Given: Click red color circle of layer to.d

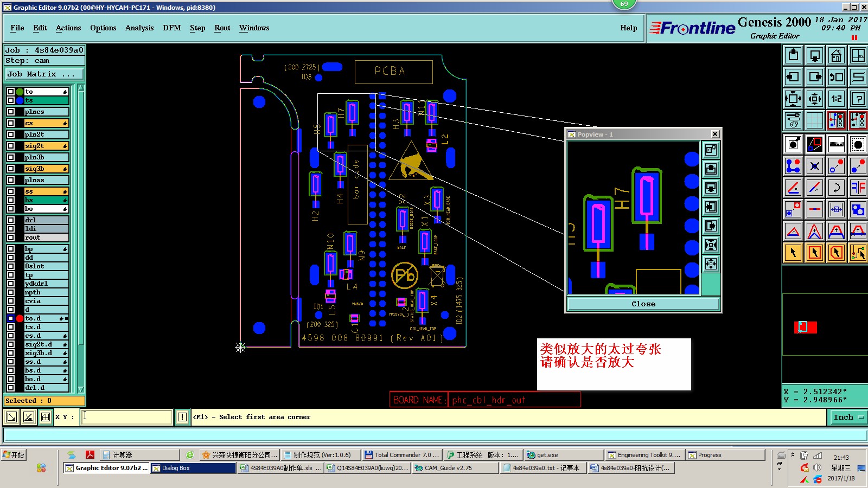Looking at the screenshot, I should (x=20, y=318).
